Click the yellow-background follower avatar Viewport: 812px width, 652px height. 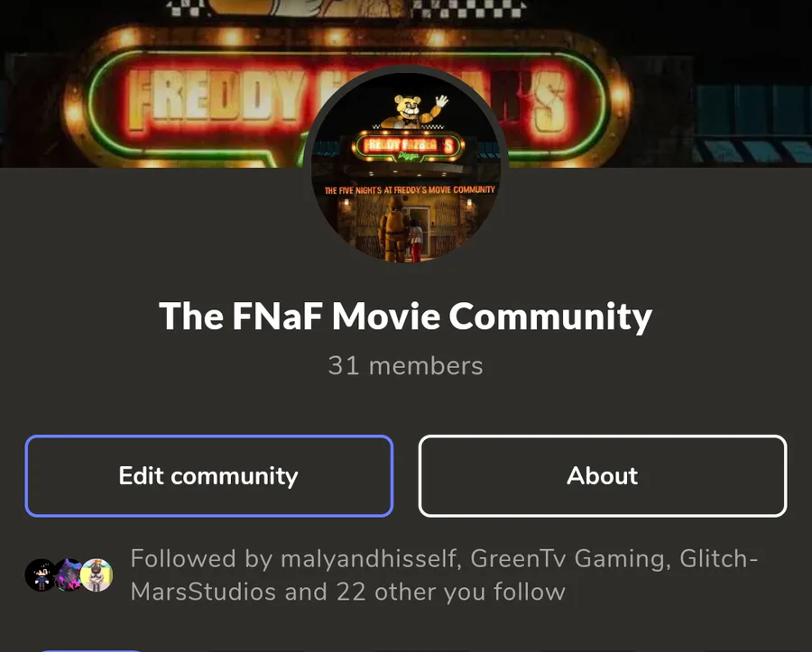coord(97,575)
